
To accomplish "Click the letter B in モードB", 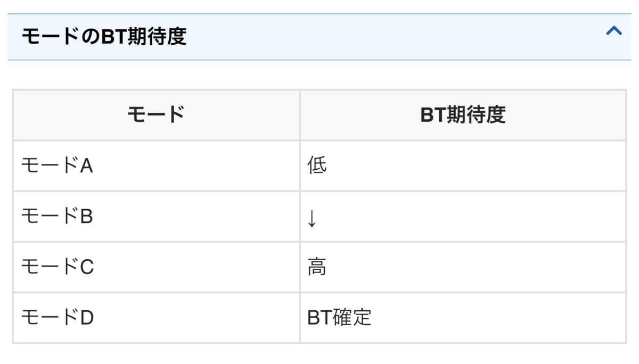I will tap(86, 217).
